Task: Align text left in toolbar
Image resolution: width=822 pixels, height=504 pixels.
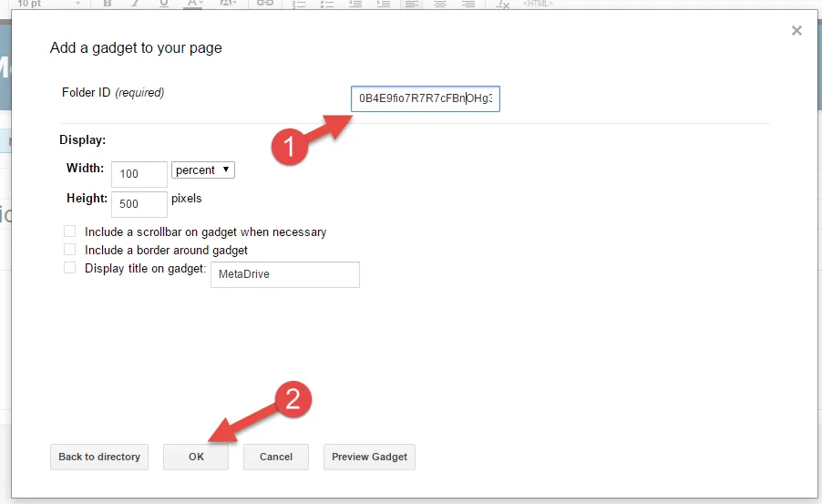Action: pos(412,4)
